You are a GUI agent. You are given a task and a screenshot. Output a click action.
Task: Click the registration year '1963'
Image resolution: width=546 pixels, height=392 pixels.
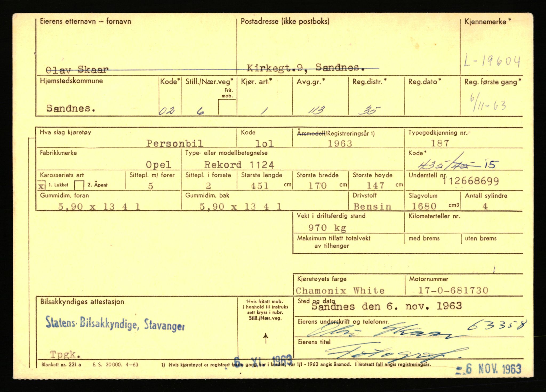340,144
